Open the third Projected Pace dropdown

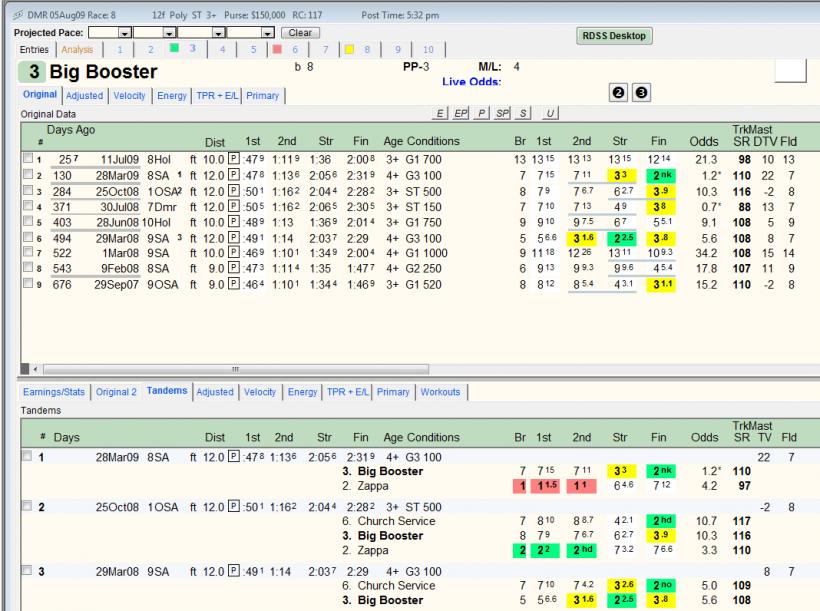point(218,33)
